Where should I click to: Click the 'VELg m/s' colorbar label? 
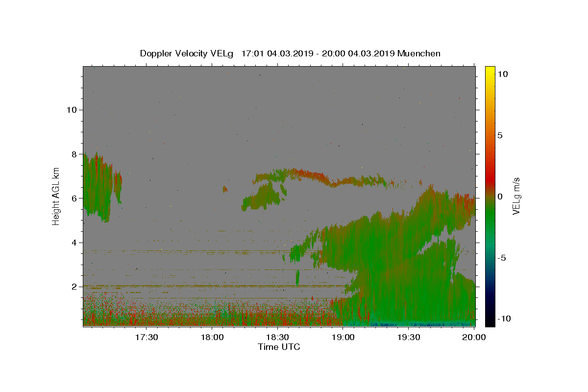tap(516, 196)
